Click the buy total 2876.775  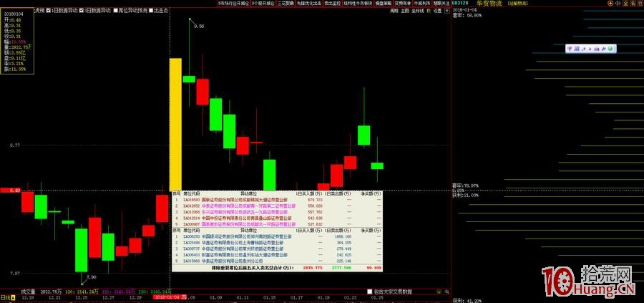(311, 268)
